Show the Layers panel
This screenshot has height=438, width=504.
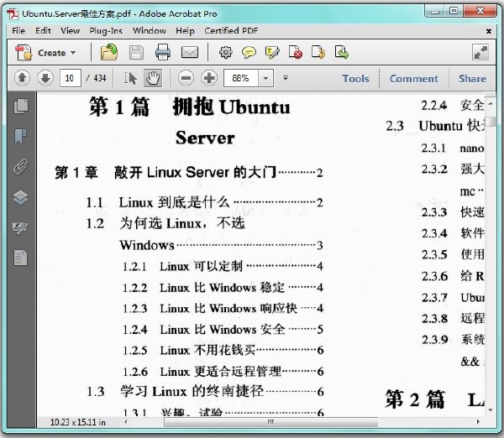[x=21, y=197]
